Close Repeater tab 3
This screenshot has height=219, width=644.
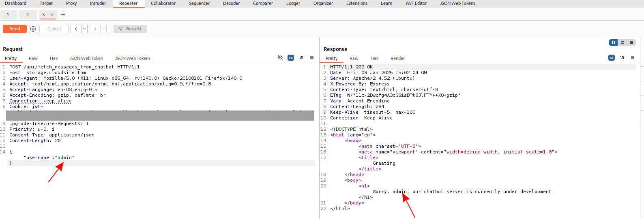point(52,15)
